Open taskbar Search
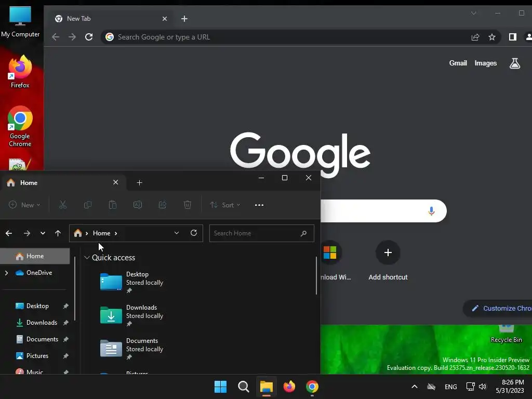 pyautogui.click(x=244, y=387)
